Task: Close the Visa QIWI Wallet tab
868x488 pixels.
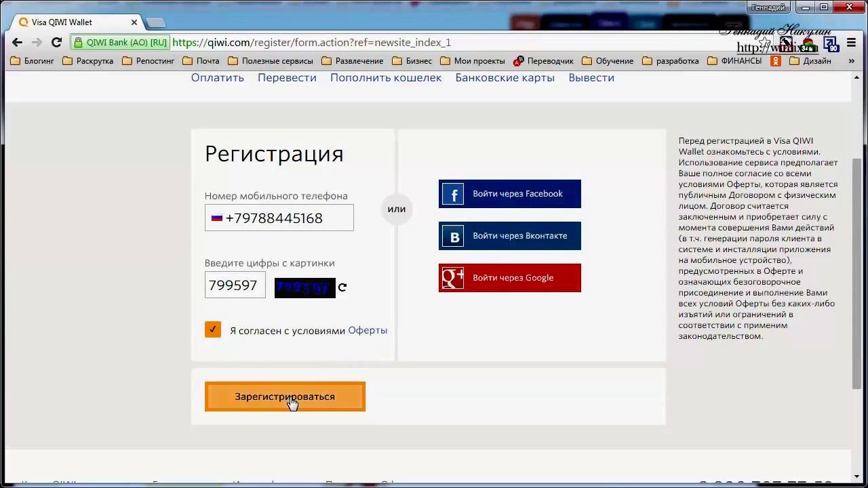Action: coord(134,22)
